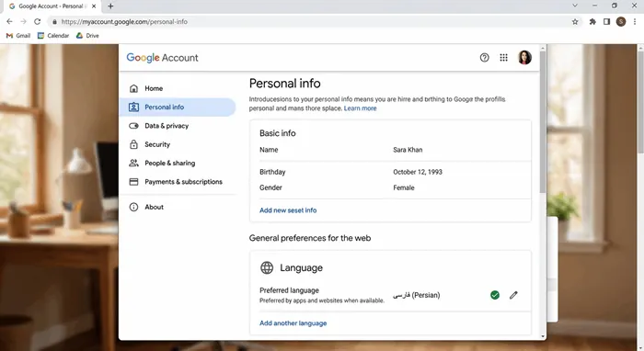Click the green checkmark next to Persian
644x351 pixels.
[495, 295]
